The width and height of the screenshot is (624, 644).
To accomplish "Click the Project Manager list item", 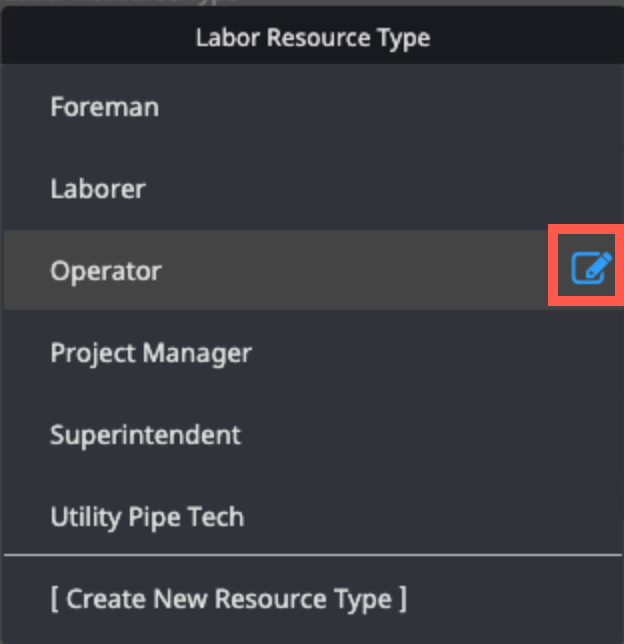I will point(313,352).
